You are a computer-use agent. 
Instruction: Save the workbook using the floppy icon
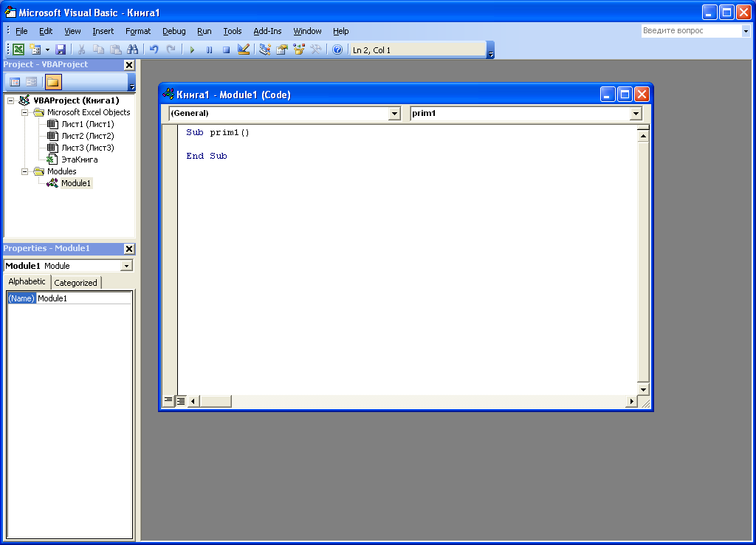pyautogui.click(x=61, y=49)
